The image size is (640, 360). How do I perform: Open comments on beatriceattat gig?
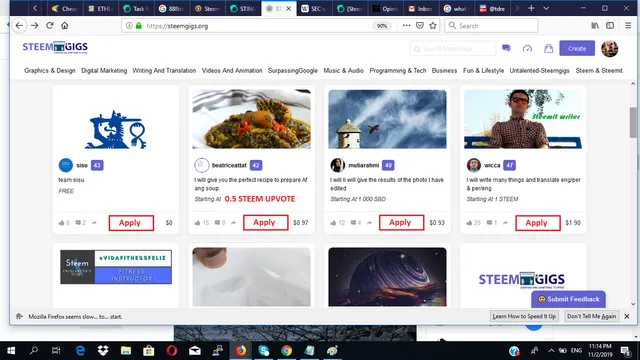click(218, 223)
